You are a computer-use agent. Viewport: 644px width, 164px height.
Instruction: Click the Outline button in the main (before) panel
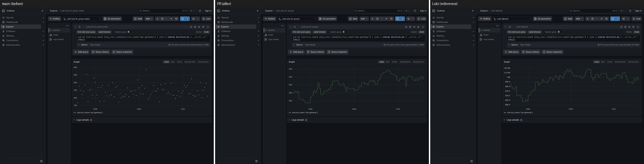point(54,19)
